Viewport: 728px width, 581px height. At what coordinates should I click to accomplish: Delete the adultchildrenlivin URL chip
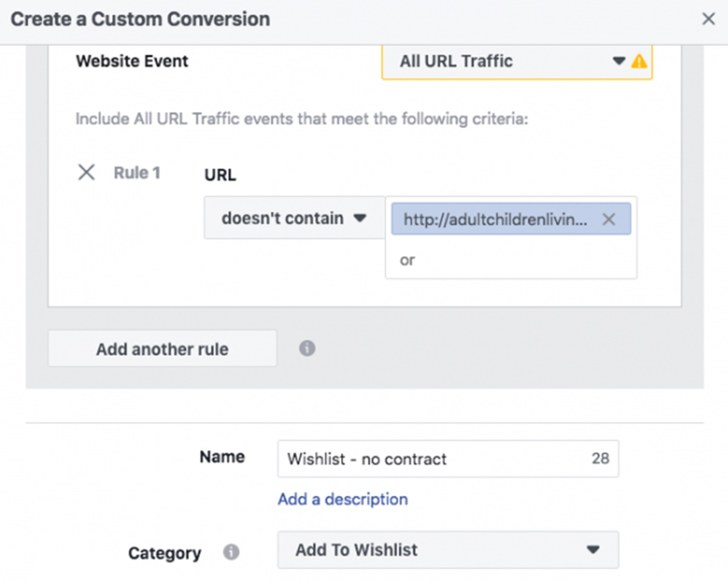coord(608,220)
